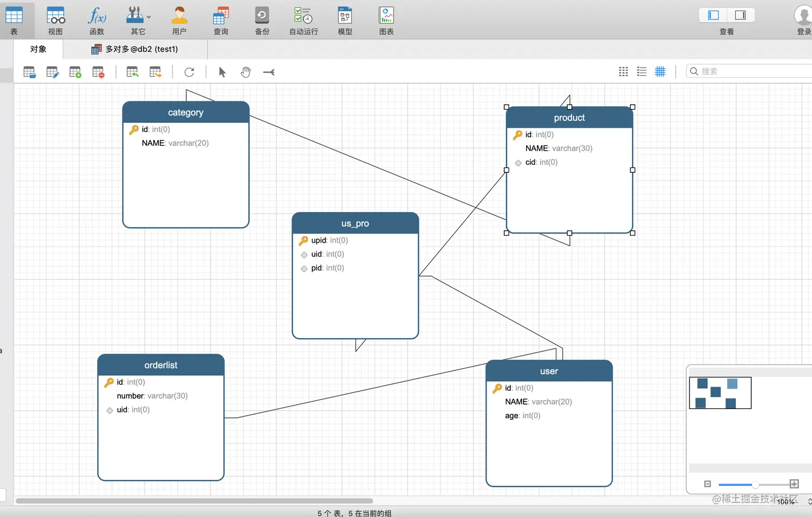Select the orderlist table header

click(x=161, y=365)
